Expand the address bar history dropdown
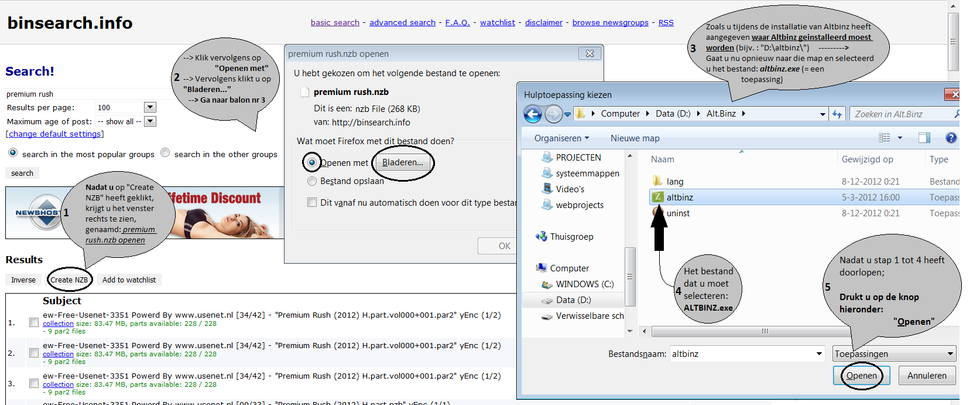This screenshot has height=405, width=980. coord(823,114)
